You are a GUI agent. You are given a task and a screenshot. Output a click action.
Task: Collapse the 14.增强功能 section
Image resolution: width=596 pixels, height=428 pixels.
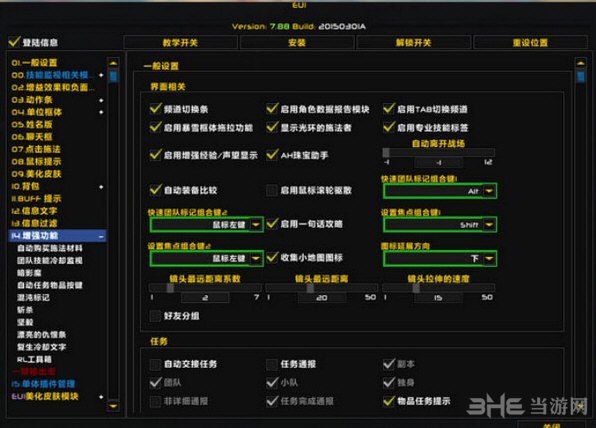(101, 237)
